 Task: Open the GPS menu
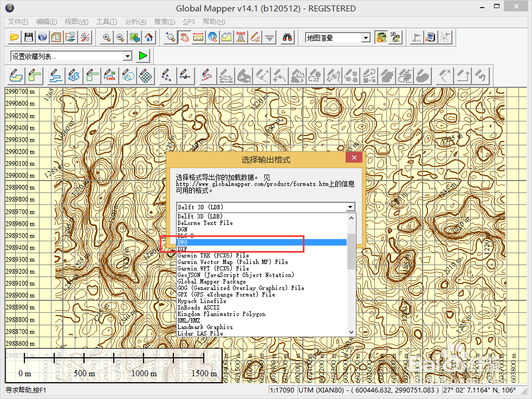189,21
